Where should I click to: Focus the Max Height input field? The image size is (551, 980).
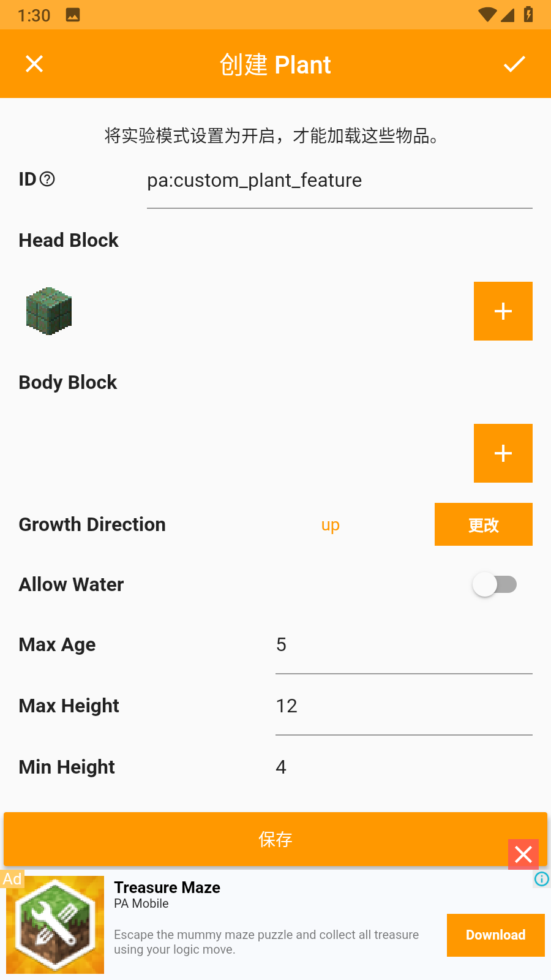tap(403, 706)
